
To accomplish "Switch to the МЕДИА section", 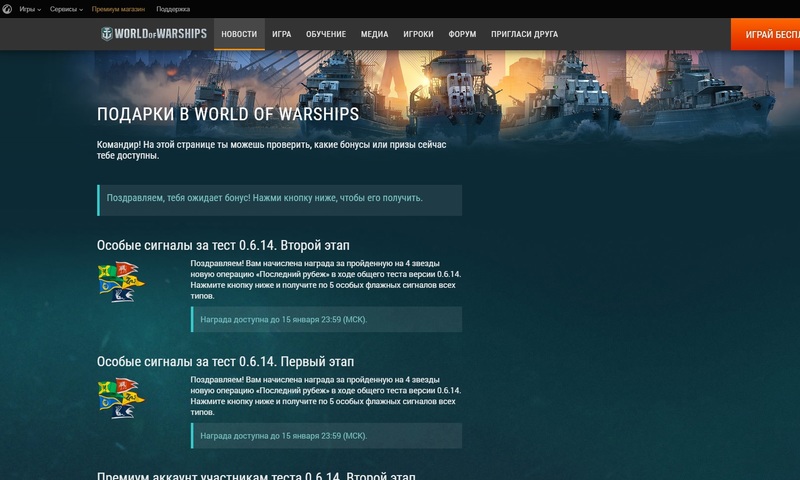I will [374, 34].
